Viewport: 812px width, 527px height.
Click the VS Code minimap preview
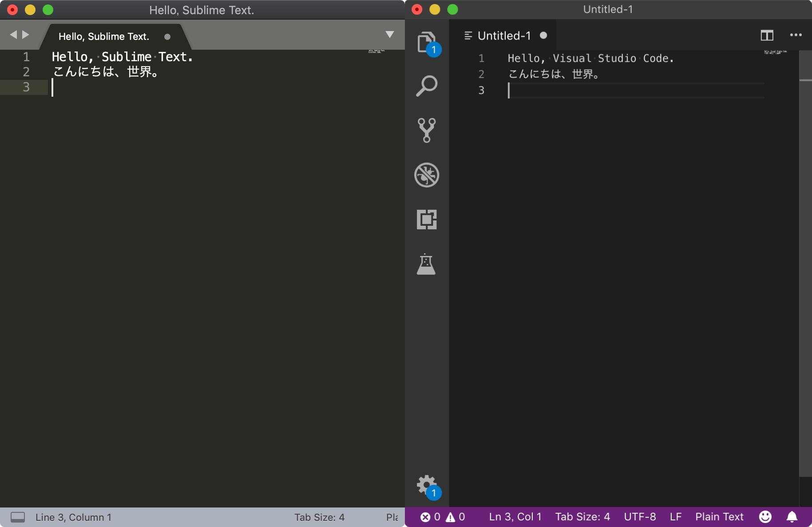click(775, 52)
